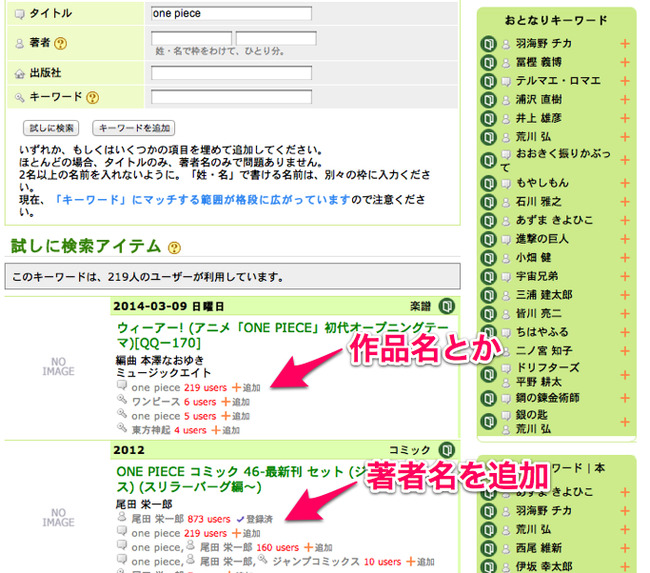Click the タイトル input field containing one piece
650x573 pixels.
(231, 13)
